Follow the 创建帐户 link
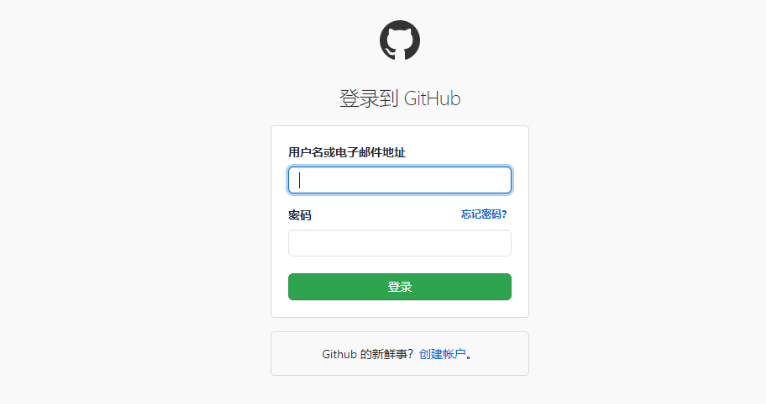This screenshot has height=404, width=766. [442, 354]
